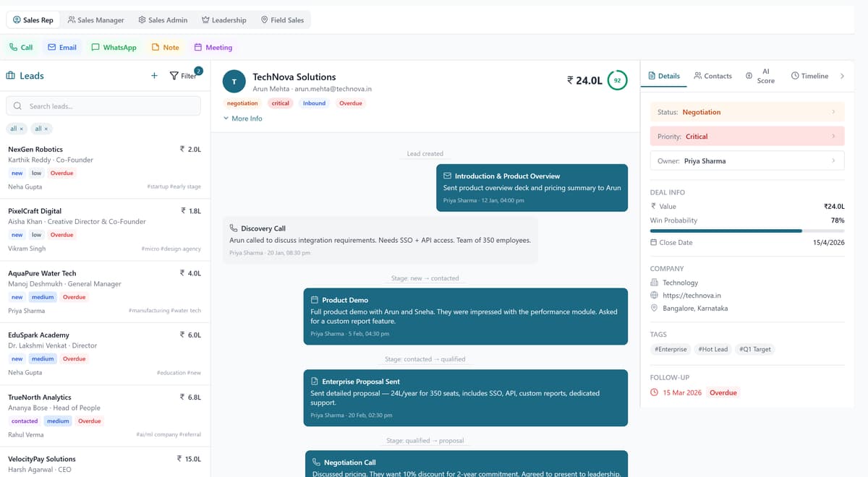The height and width of the screenshot is (477, 868).
Task: Click the '15/4/2026' close date value
Action: (828, 242)
